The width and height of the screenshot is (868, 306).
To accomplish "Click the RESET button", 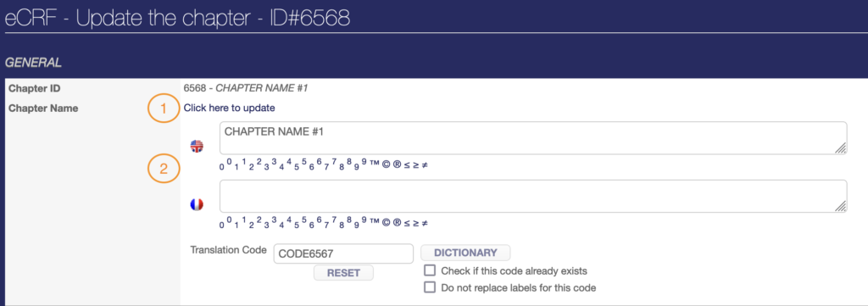I will (x=344, y=273).
